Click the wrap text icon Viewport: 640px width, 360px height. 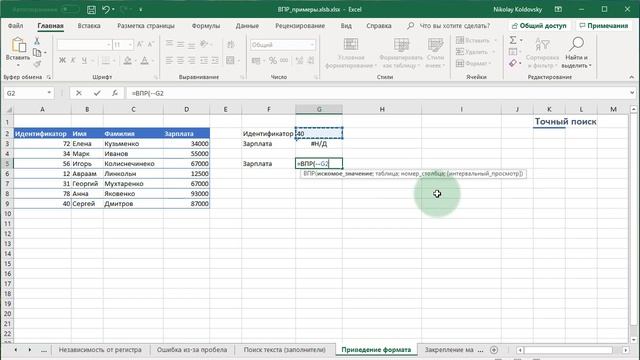[231, 44]
